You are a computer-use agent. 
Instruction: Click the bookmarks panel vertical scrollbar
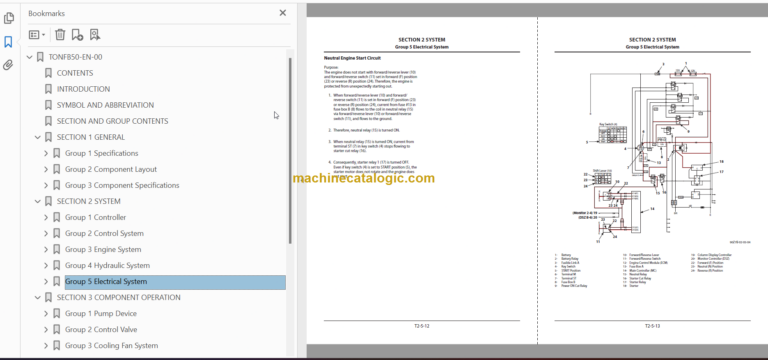click(x=290, y=151)
